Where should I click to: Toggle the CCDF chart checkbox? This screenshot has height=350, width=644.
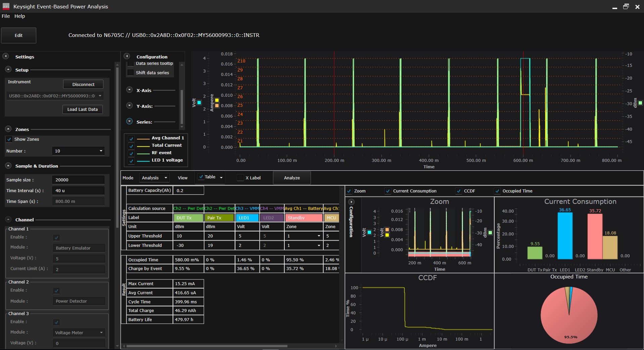pos(459,191)
